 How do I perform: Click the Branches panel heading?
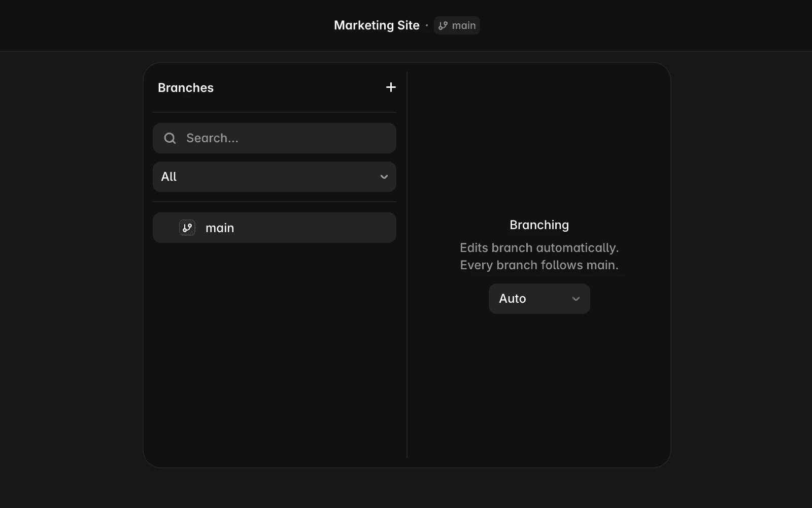click(x=186, y=88)
